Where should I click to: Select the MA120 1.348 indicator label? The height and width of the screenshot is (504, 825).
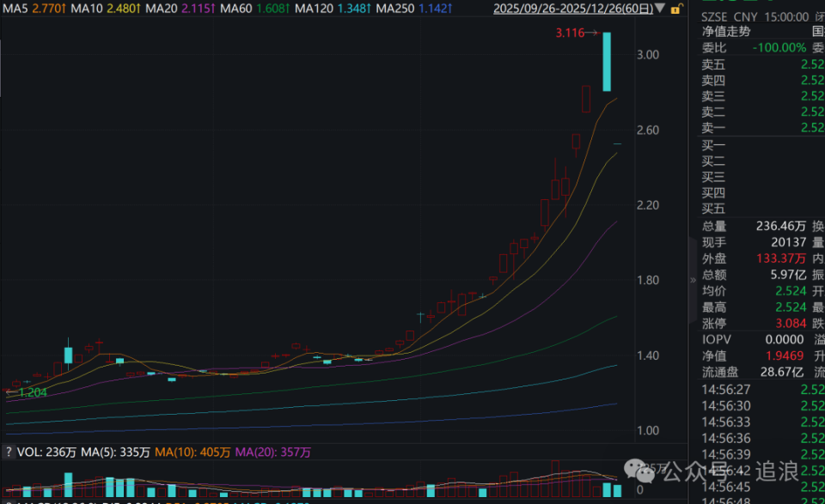coord(333,9)
